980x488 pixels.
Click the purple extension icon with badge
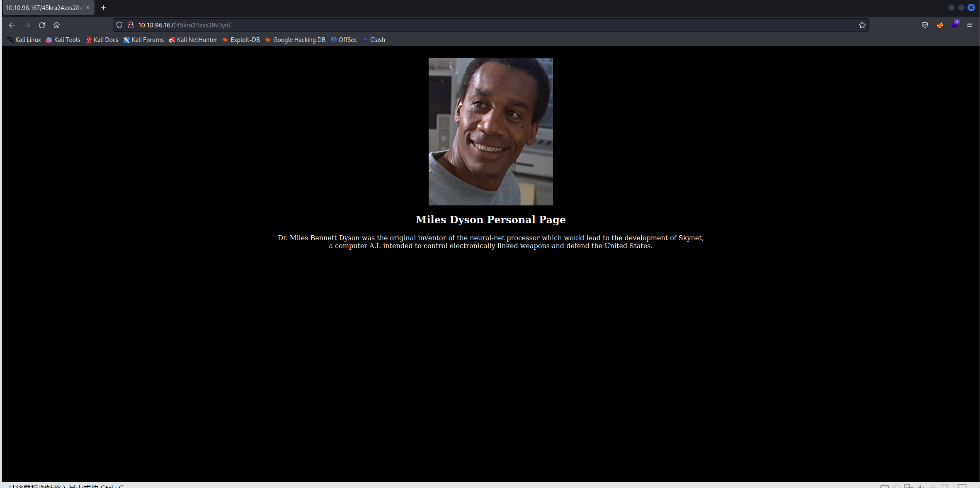pyautogui.click(x=955, y=24)
